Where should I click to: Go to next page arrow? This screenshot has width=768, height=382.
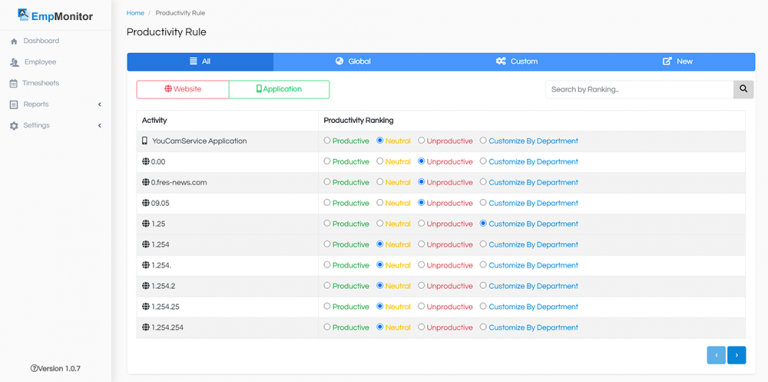tap(737, 355)
